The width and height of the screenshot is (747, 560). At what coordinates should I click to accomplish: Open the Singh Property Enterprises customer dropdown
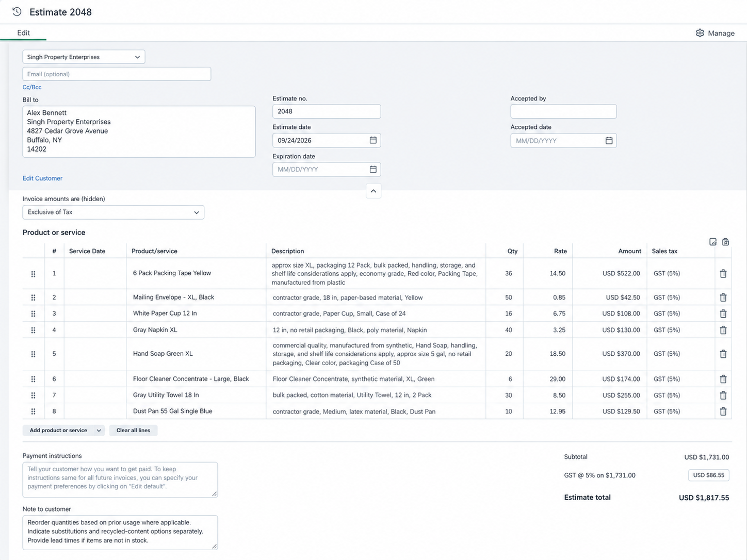point(84,57)
